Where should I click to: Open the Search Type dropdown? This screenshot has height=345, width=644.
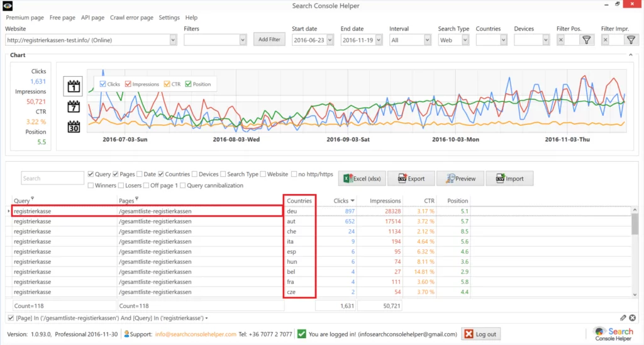(x=465, y=40)
